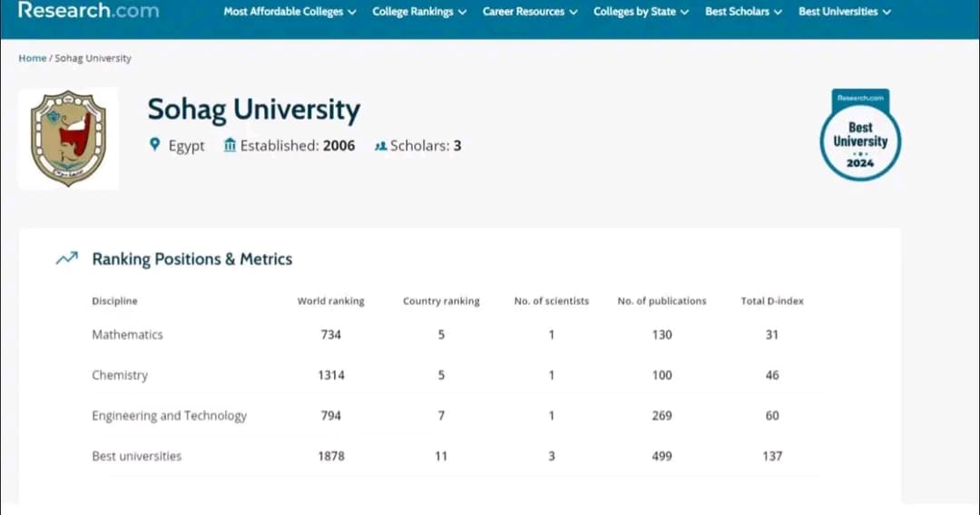Expand the Best Scholars chevron
Screen dimensions: 980x515
pyautogui.click(x=778, y=12)
